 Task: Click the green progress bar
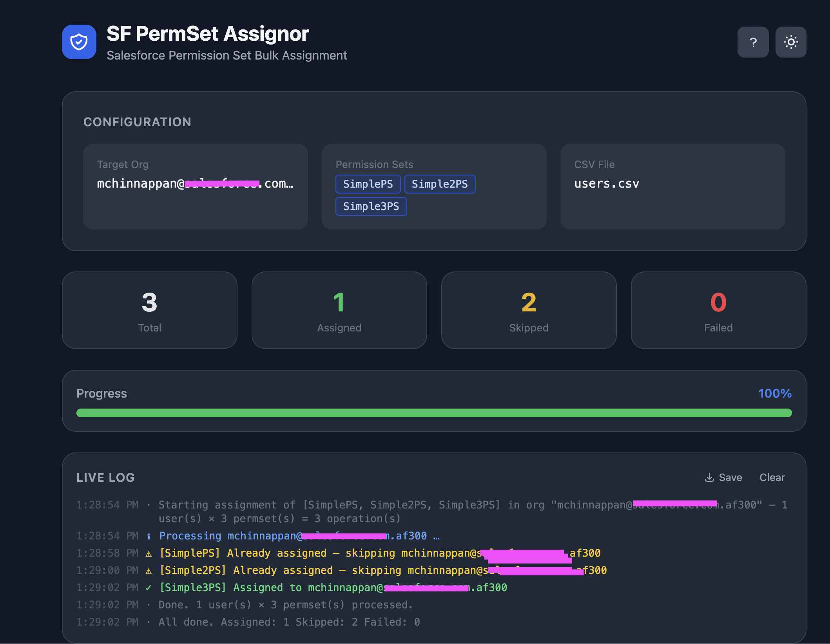pos(434,413)
